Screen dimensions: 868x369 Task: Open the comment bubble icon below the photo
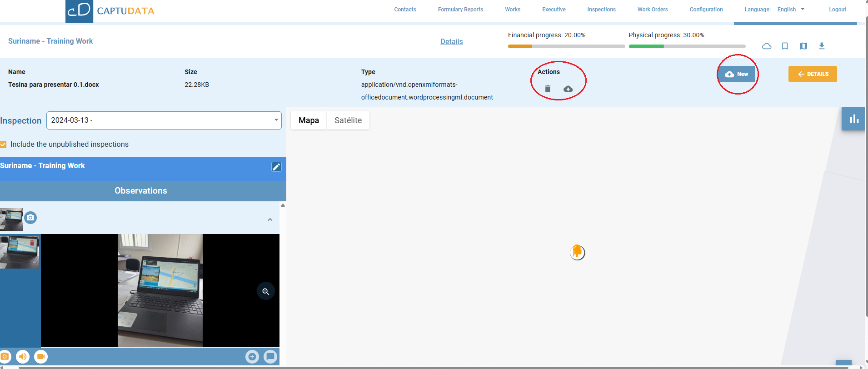(x=270, y=357)
